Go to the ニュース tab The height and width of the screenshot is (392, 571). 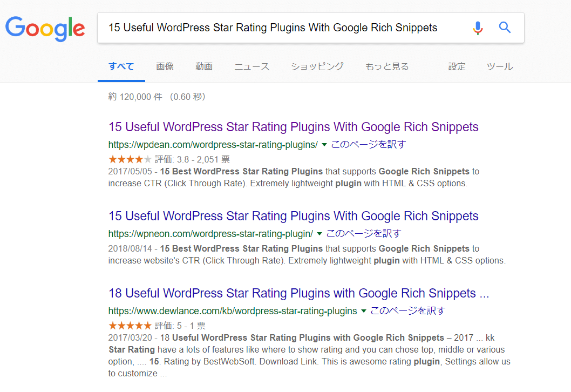point(251,67)
